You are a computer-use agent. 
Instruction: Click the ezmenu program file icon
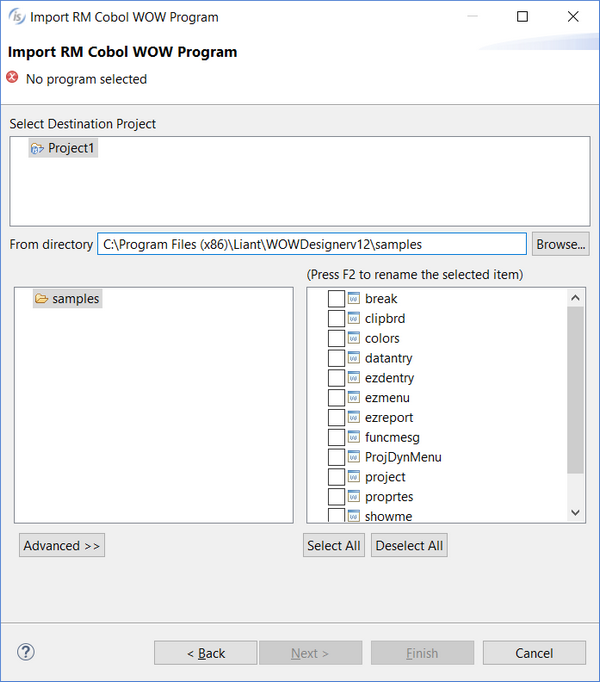click(354, 398)
